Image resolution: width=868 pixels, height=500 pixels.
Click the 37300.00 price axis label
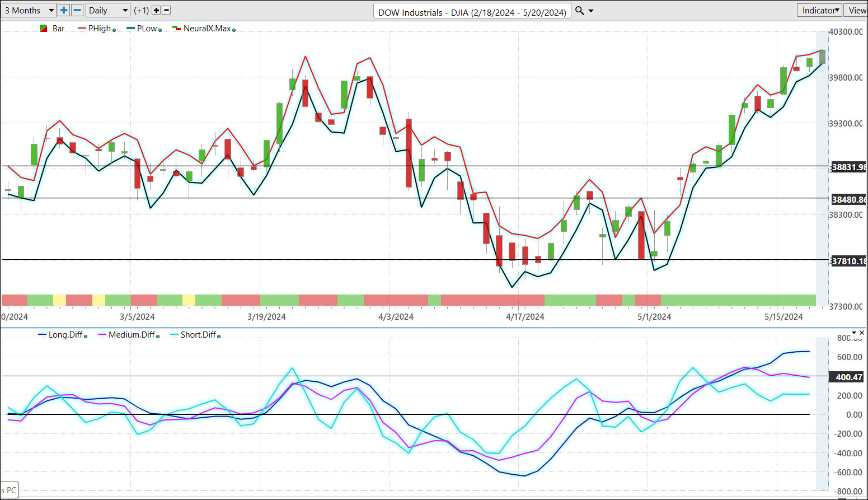click(x=846, y=307)
